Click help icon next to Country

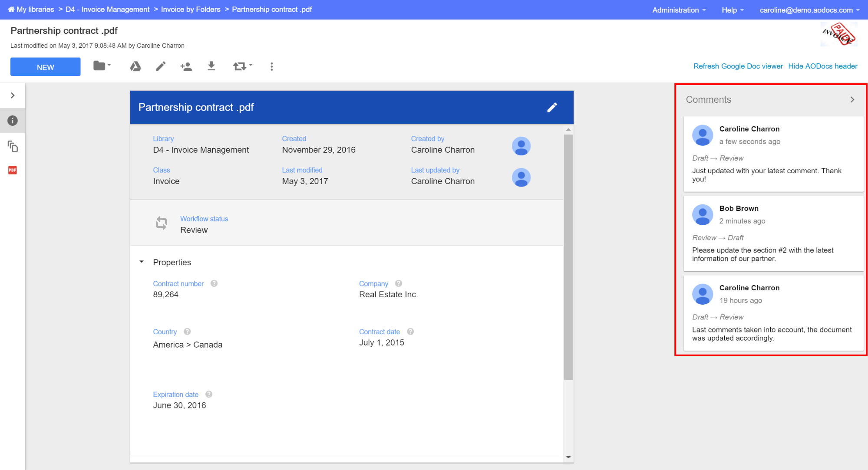click(x=187, y=332)
